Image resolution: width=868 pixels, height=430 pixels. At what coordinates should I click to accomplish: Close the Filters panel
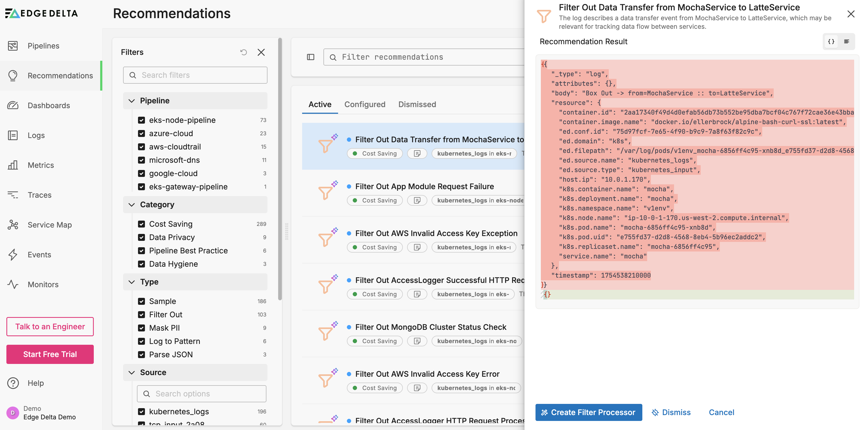261,52
